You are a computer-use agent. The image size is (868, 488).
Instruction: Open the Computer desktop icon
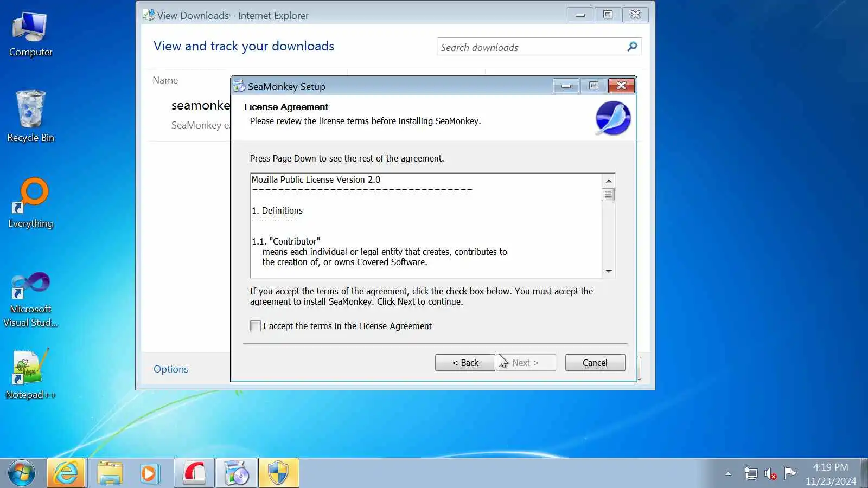(30, 34)
